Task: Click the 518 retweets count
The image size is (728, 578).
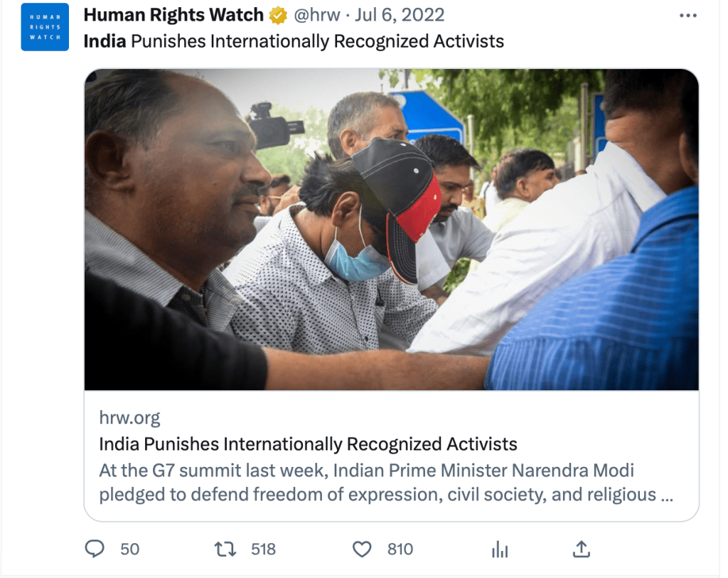Action: click(263, 550)
